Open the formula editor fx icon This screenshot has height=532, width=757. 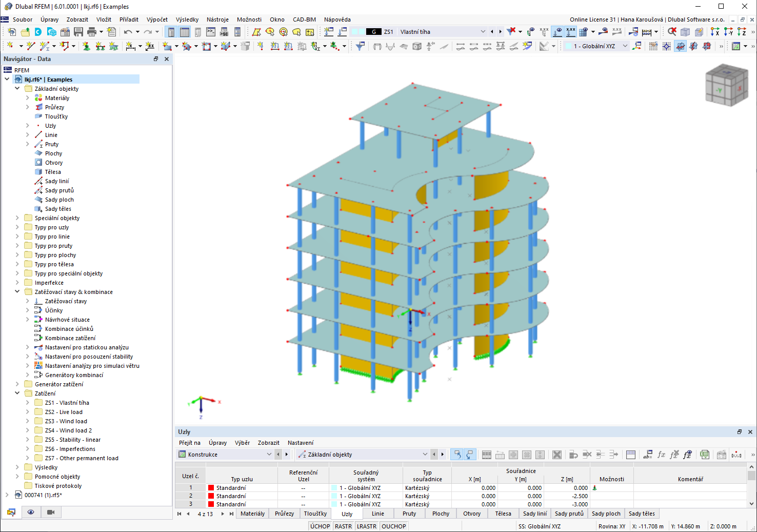[x=662, y=455]
